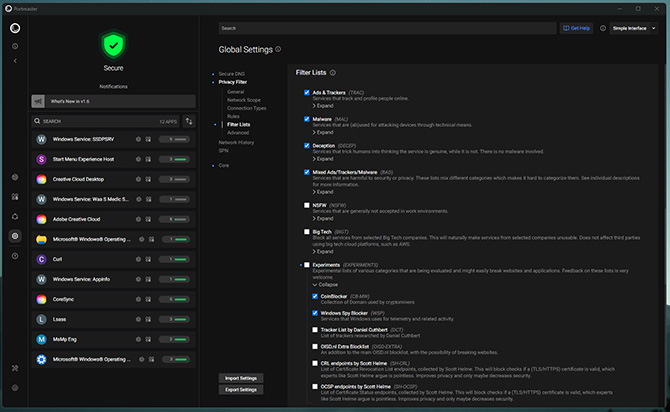This screenshot has width=670, height=412.
Task: Click the Portmaster logo in the sidebar
Action: [x=15, y=28]
